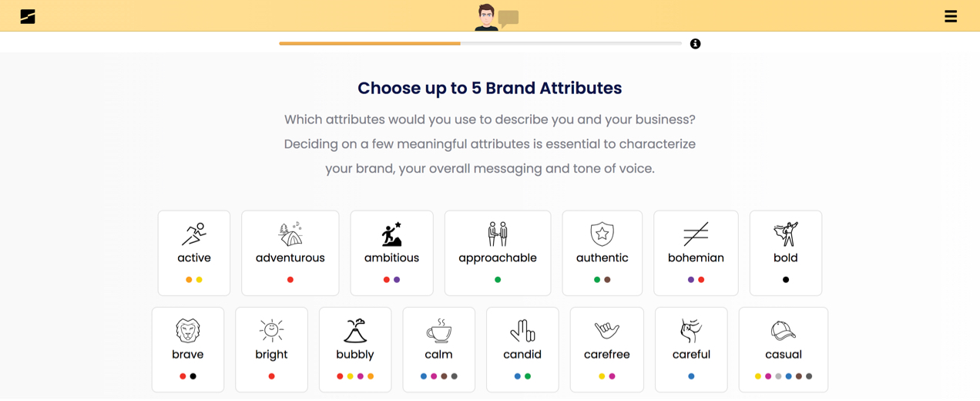Select the baseball cap icon for casual

pyautogui.click(x=783, y=331)
